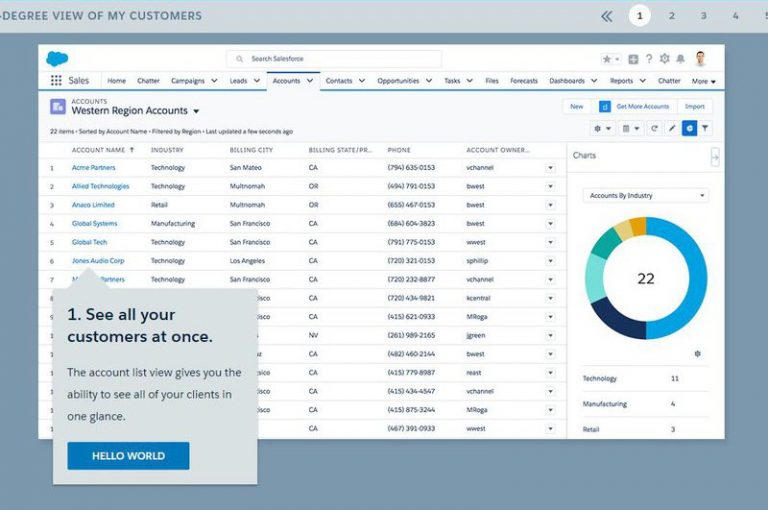Click Manufacturing legend row

(x=646, y=404)
